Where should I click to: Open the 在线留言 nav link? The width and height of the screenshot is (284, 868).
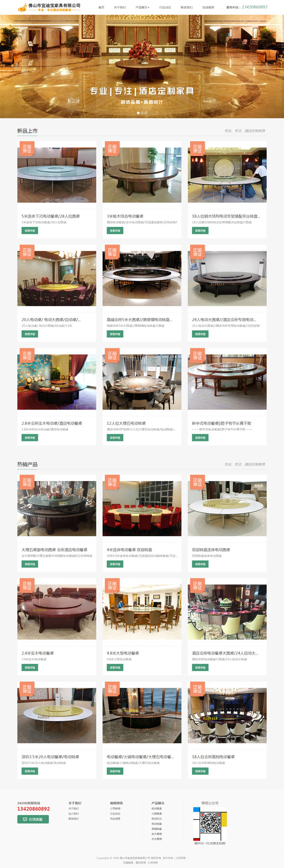208,8
